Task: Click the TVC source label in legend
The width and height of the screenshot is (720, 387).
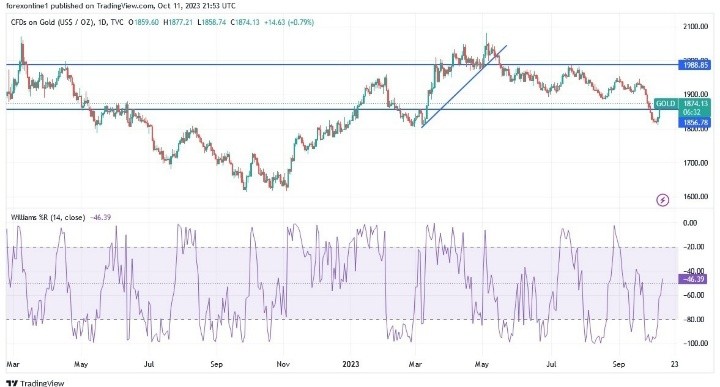Action: click(x=117, y=22)
